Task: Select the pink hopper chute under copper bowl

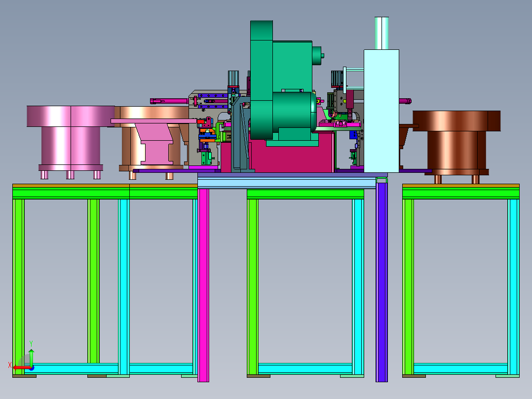Action: 154,142
